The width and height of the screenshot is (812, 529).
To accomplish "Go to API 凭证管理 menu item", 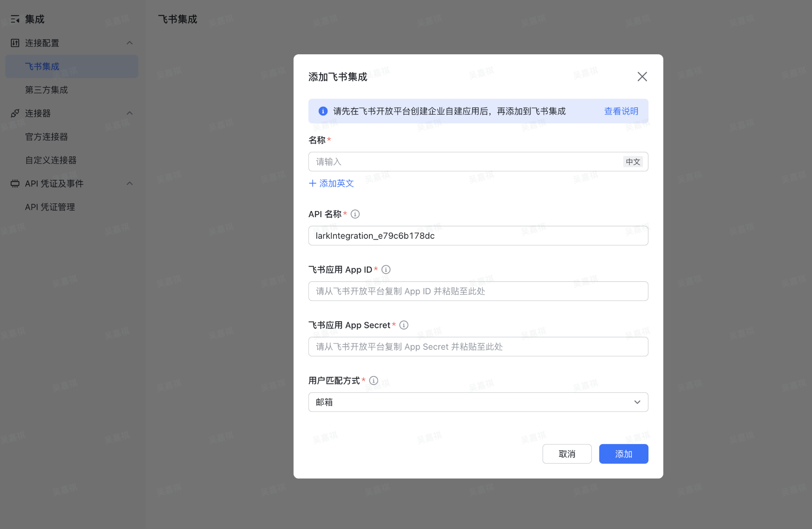I will [50, 207].
